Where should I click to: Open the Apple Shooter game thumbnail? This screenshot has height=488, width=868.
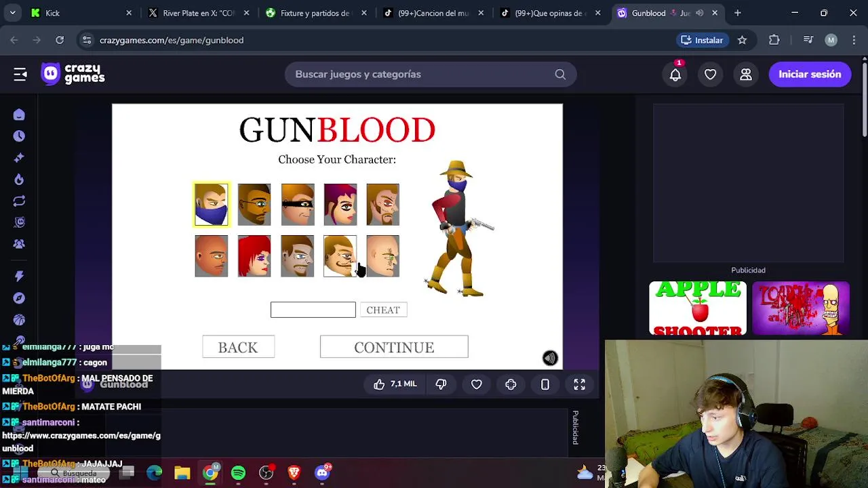tap(698, 308)
